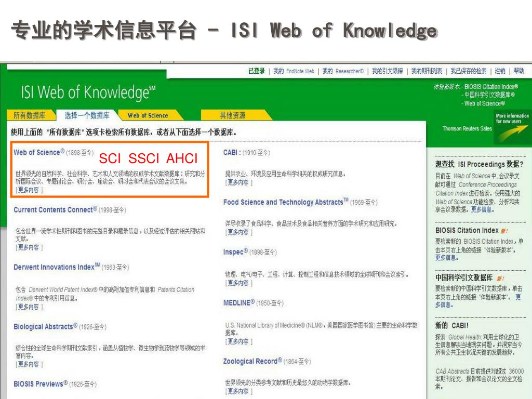Open the 其他资源 tab
Viewport: 532px width, 399px height.
[x=233, y=115]
